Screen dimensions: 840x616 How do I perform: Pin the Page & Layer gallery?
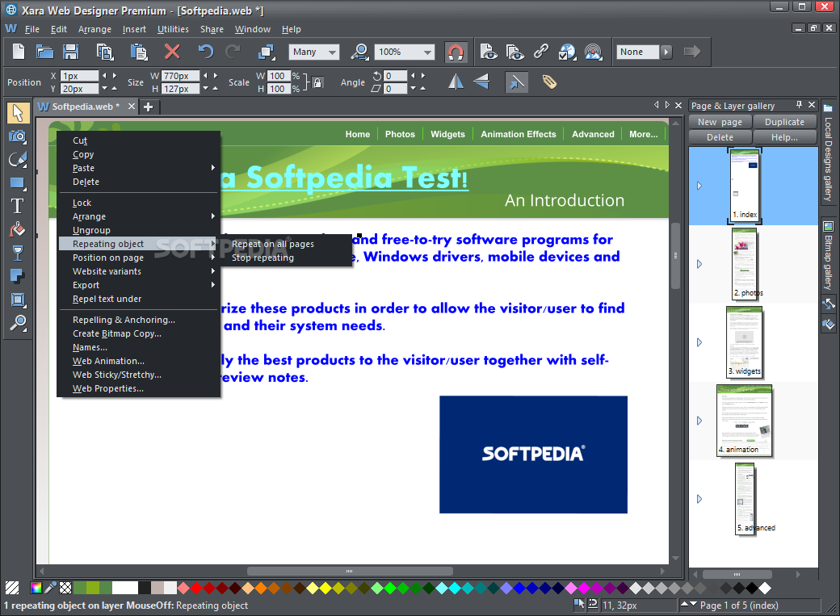799,105
